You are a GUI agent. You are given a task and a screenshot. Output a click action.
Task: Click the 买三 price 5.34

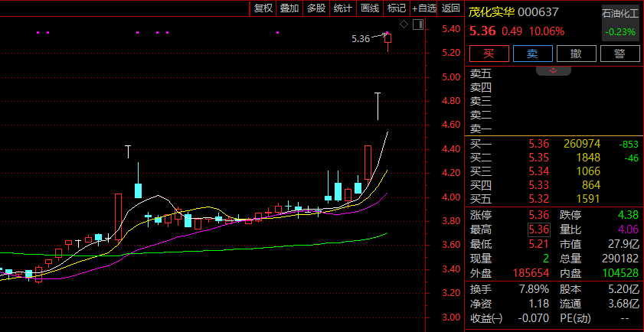(539, 171)
